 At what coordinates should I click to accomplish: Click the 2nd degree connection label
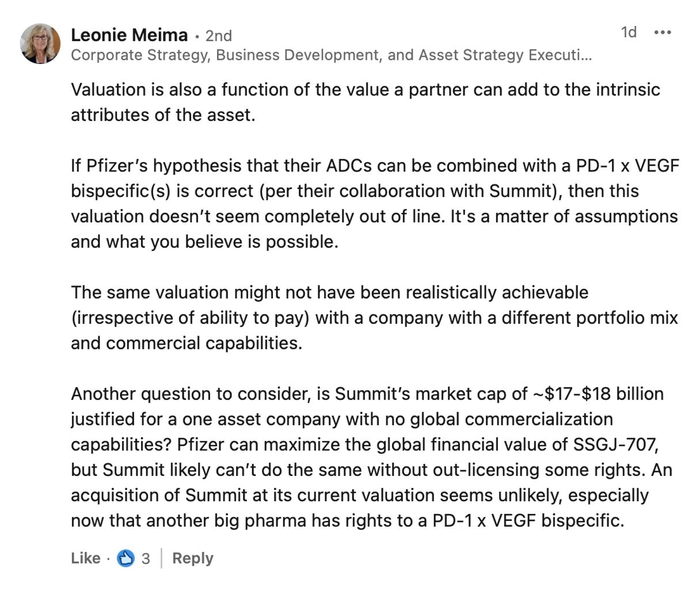click(219, 36)
